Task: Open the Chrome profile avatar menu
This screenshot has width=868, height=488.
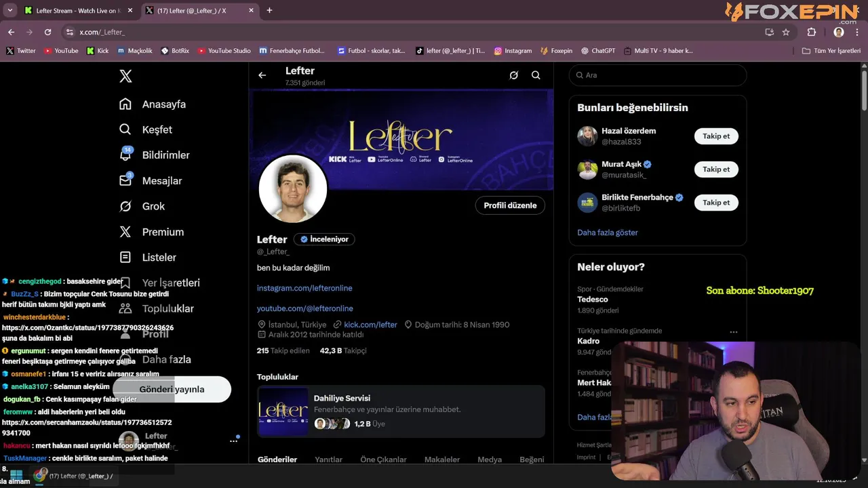Action: [x=839, y=32]
